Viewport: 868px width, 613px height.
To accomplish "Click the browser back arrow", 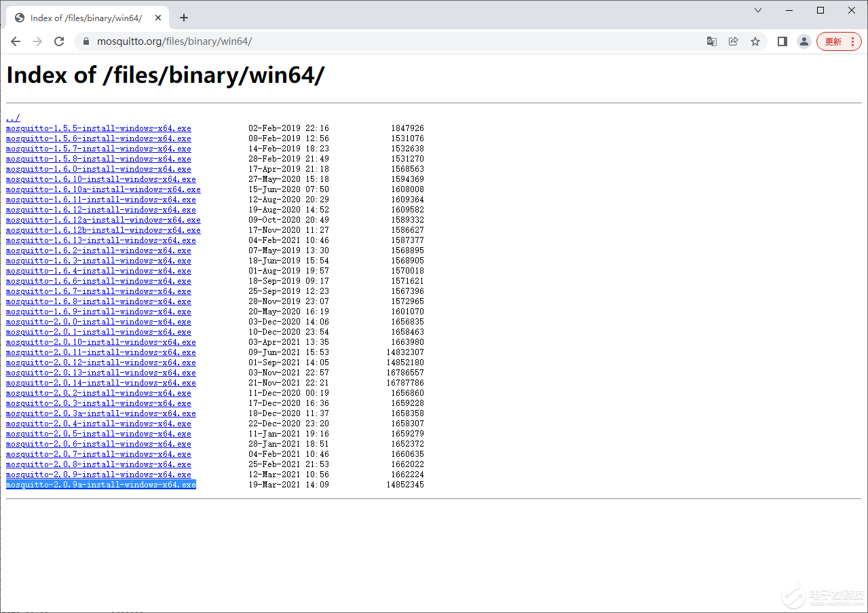I will click(16, 41).
